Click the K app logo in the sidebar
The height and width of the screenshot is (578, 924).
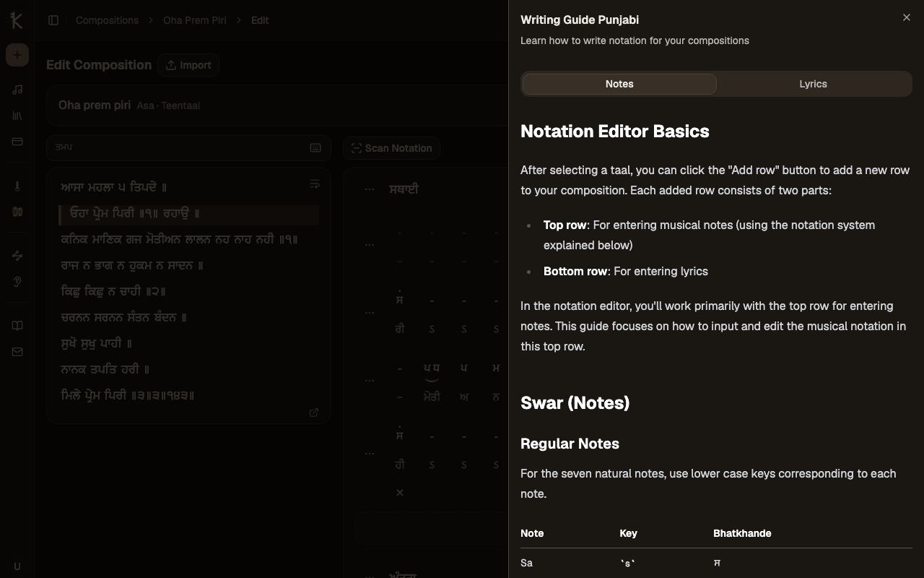coord(17,20)
